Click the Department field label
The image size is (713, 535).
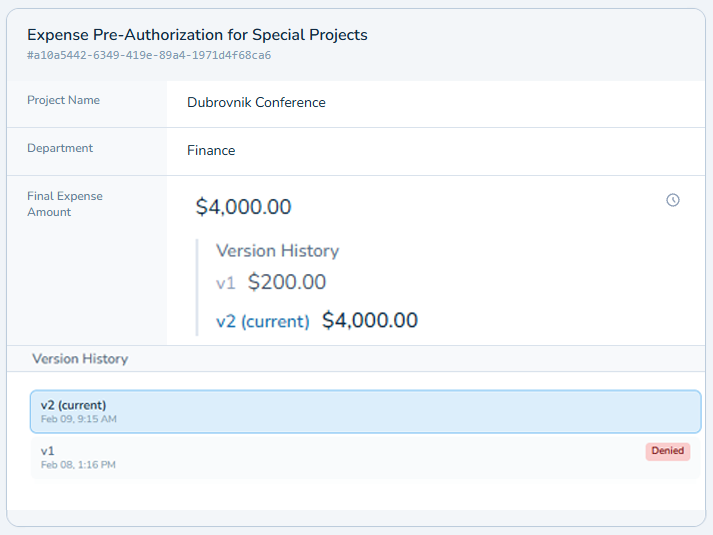[60, 148]
